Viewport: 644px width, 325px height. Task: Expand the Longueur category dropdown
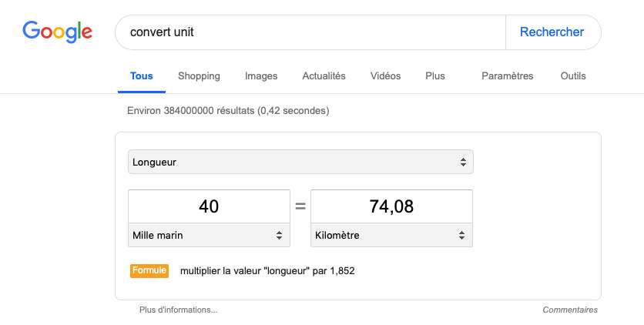[300, 162]
